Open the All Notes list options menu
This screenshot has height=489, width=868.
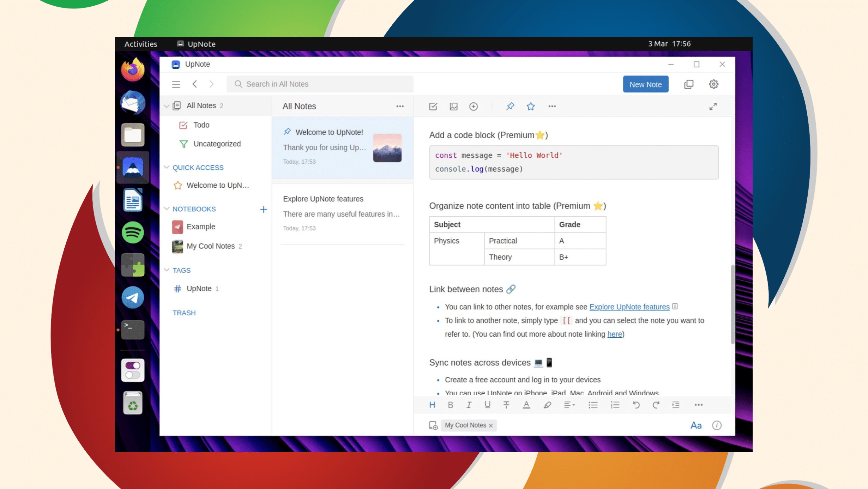[x=399, y=106]
